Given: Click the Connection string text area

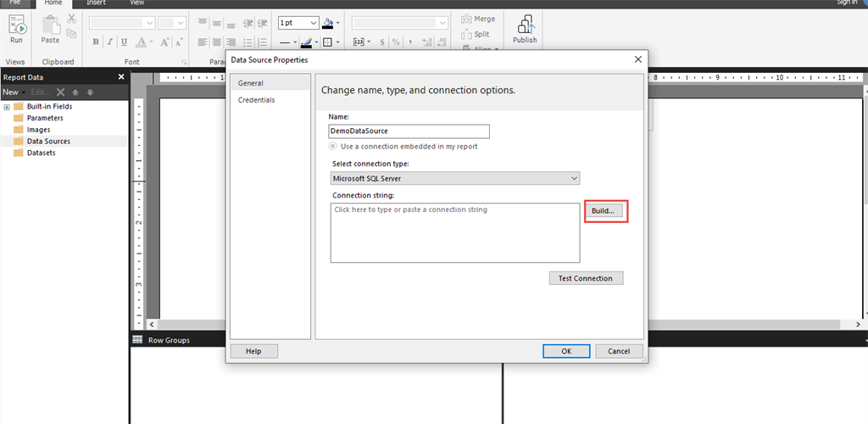Looking at the screenshot, I should (455, 232).
